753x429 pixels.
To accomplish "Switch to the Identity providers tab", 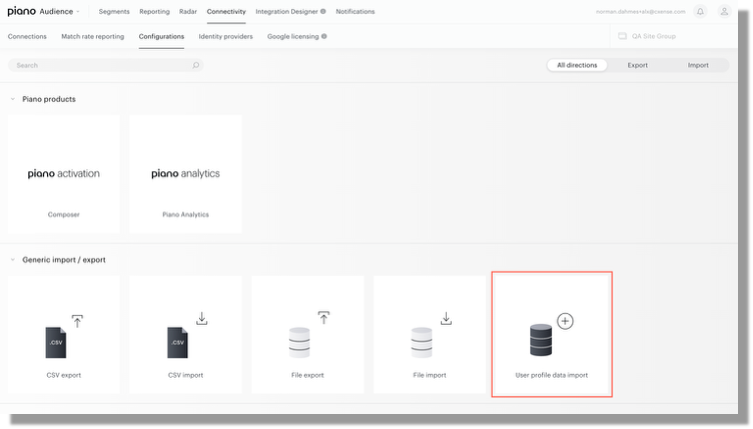I will [x=226, y=37].
